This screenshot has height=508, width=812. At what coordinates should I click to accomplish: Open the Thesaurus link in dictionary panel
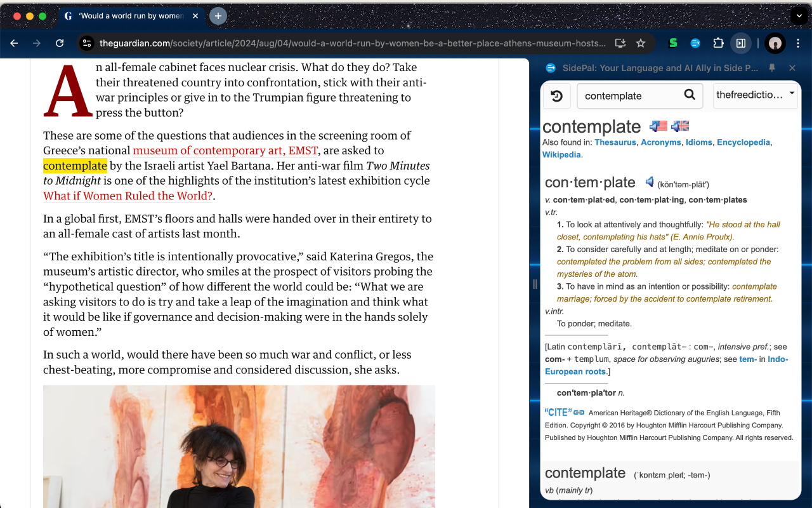point(615,142)
